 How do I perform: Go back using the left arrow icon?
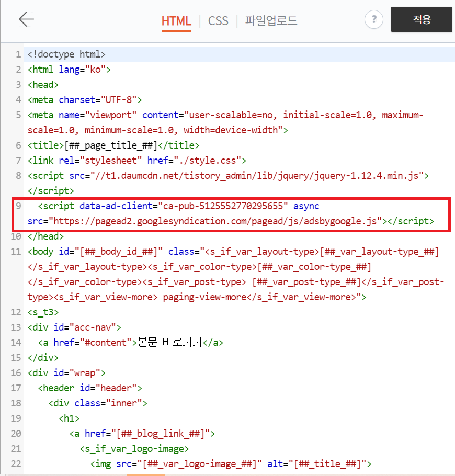tap(26, 19)
